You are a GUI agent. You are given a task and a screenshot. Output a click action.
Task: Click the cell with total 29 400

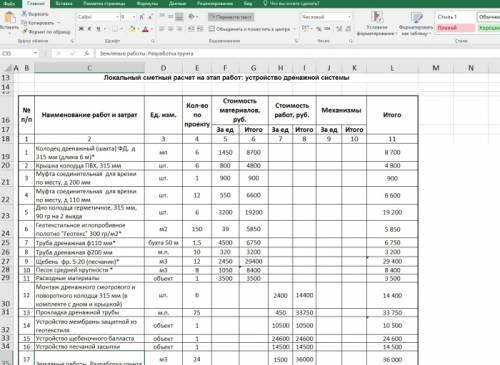(x=392, y=261)
